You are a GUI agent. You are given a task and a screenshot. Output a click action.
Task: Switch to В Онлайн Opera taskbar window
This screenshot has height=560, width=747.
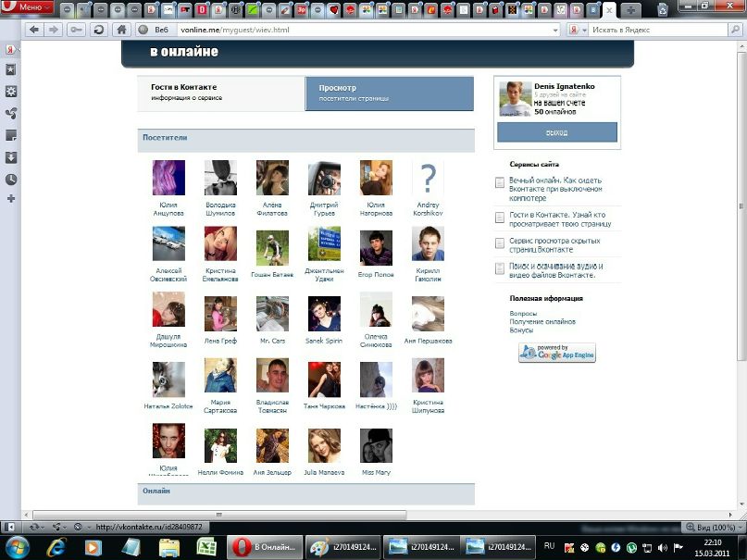(x=265, y=547)
